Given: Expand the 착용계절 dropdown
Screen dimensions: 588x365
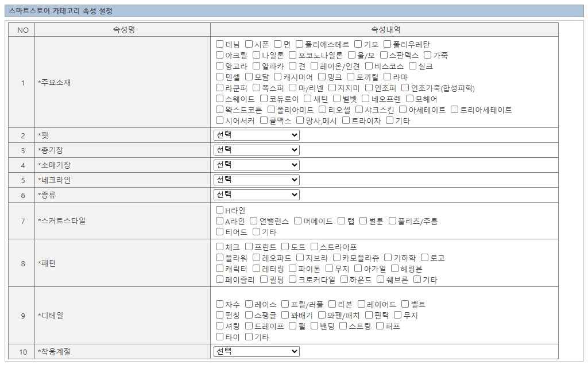Looking at the screenshot, I should click(x=256, y=351).
